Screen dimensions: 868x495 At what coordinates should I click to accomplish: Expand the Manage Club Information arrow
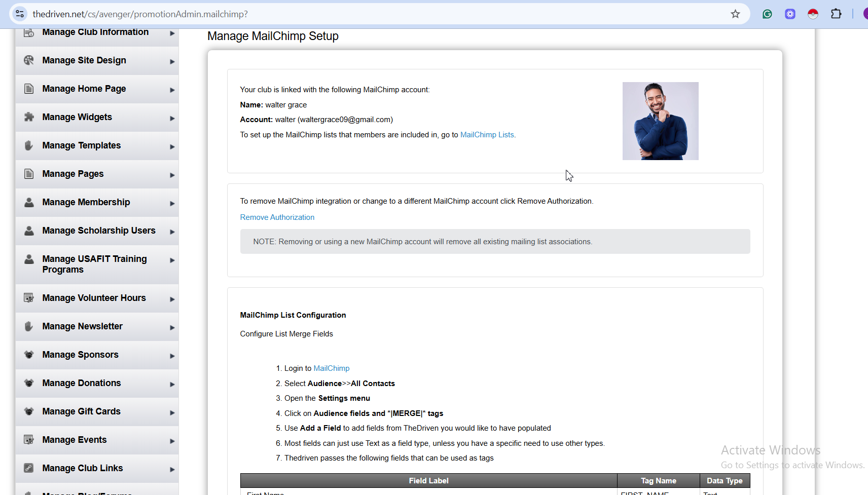[x=172, y=33]
